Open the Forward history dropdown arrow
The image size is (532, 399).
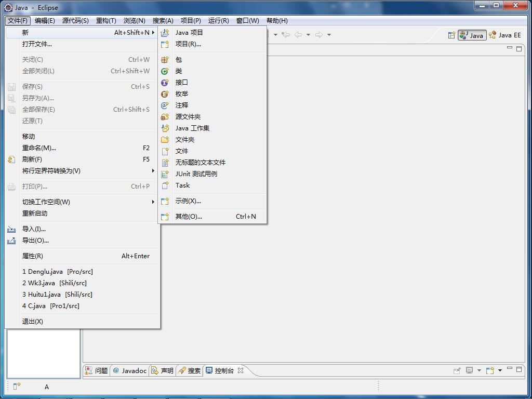[329, 35]
